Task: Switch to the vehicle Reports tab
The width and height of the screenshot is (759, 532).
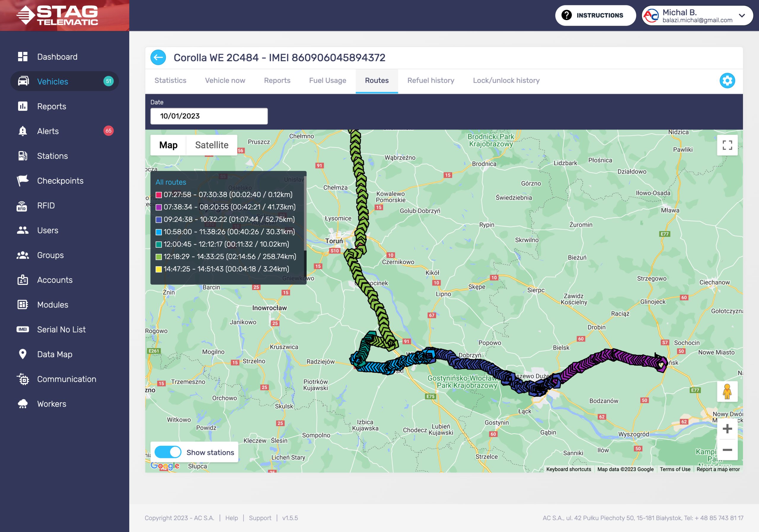Action: coord(277,81)
